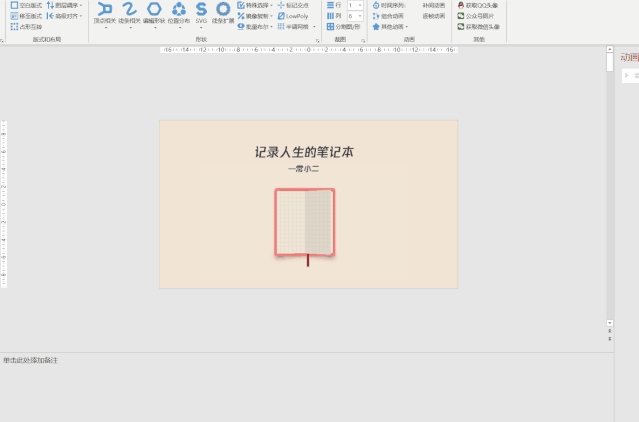
Task: Open the 行 row count dropdown
Action: pos(360,5)
